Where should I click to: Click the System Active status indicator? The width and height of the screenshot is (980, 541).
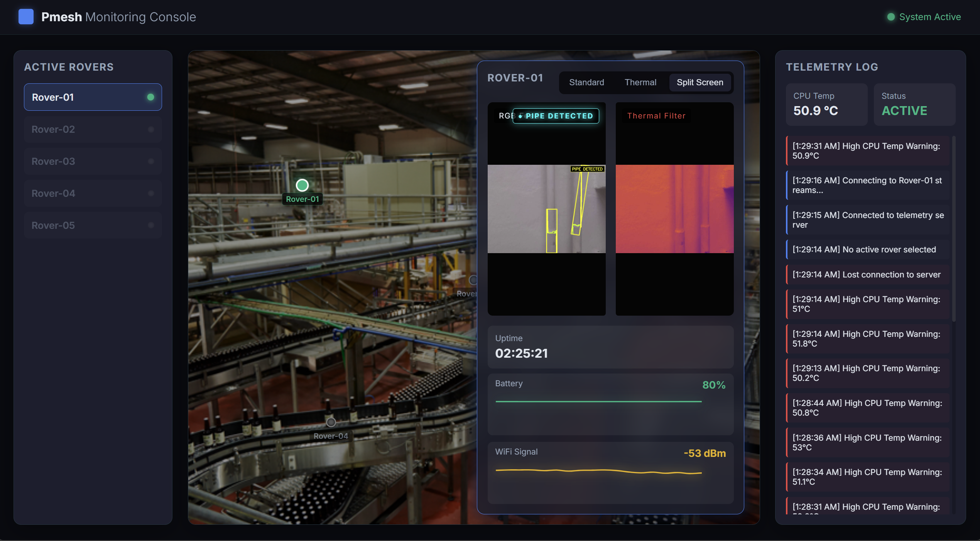pos(923,17)
